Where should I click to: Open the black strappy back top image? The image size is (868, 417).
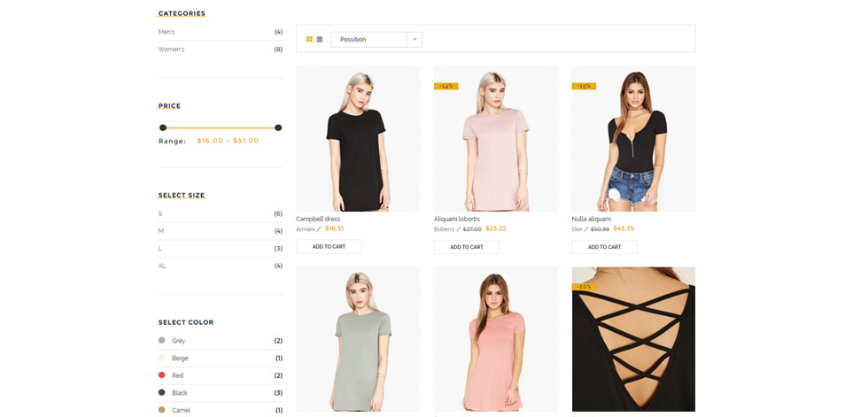[x=633, y=339]
